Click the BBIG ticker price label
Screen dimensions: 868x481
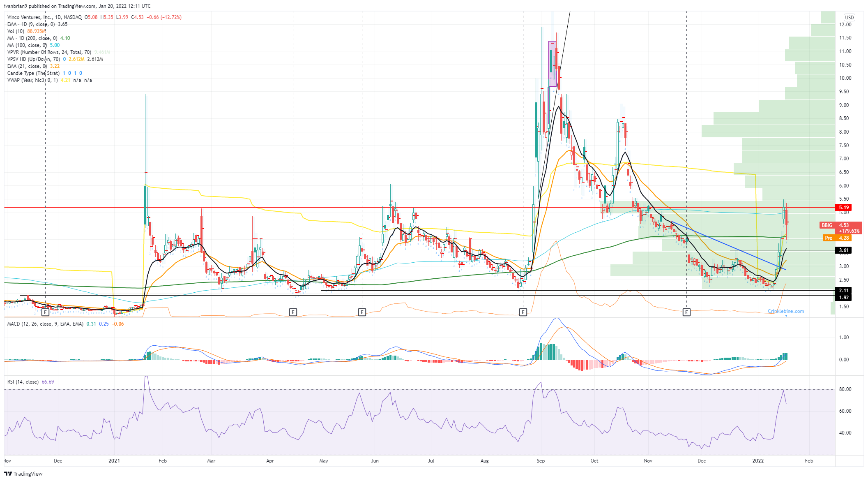coord(827,225)
